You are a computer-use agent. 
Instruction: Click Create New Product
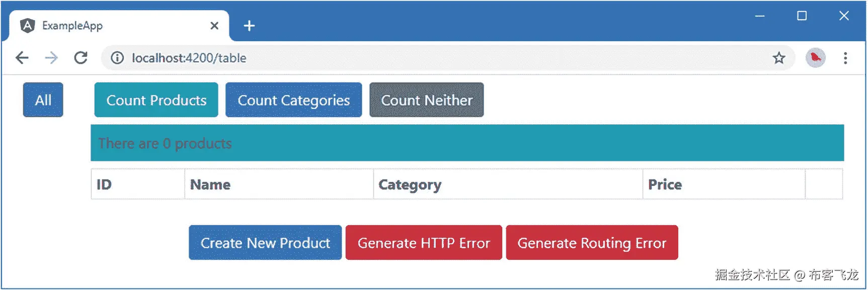click(265, 243)
